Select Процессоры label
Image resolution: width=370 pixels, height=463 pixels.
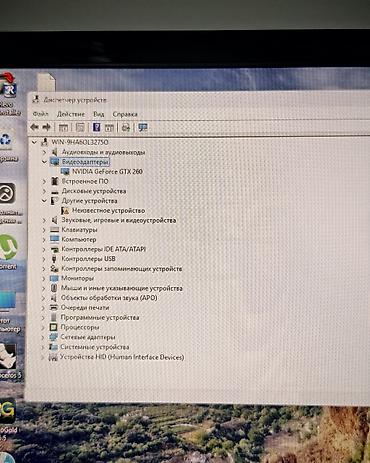(80, 327)
